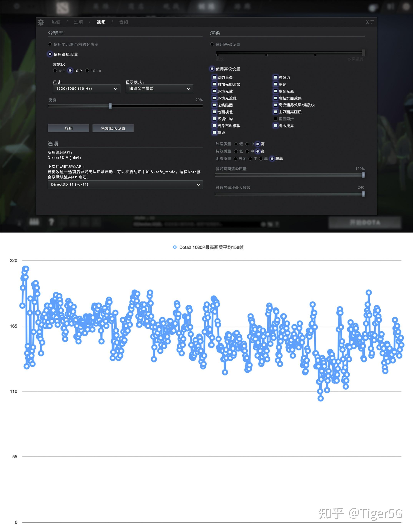413x532 pixels.
Task: Set 纹理质量 to 高
Action: point(258,144)
